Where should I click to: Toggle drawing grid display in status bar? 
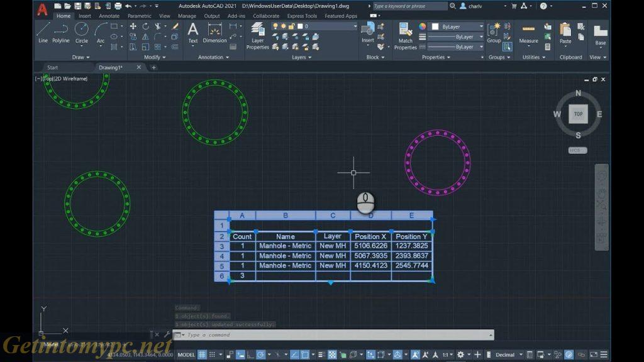coord(202,354)
